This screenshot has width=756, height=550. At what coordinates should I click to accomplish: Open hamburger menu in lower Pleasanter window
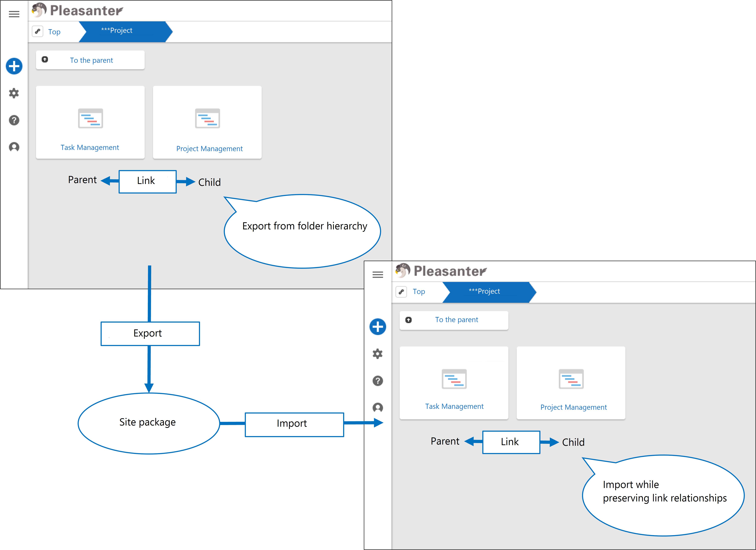click(378, 275)
